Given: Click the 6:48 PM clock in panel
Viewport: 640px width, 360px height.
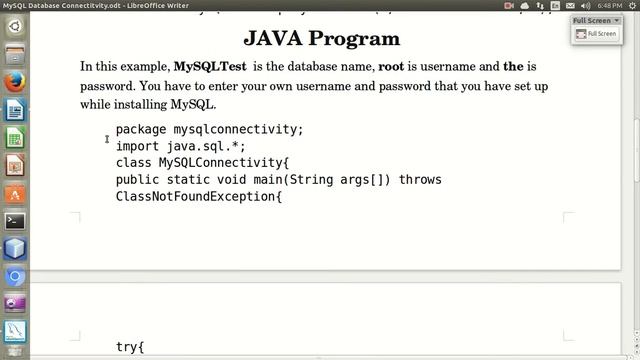Looking at the screenshot, I should [610, 5].
